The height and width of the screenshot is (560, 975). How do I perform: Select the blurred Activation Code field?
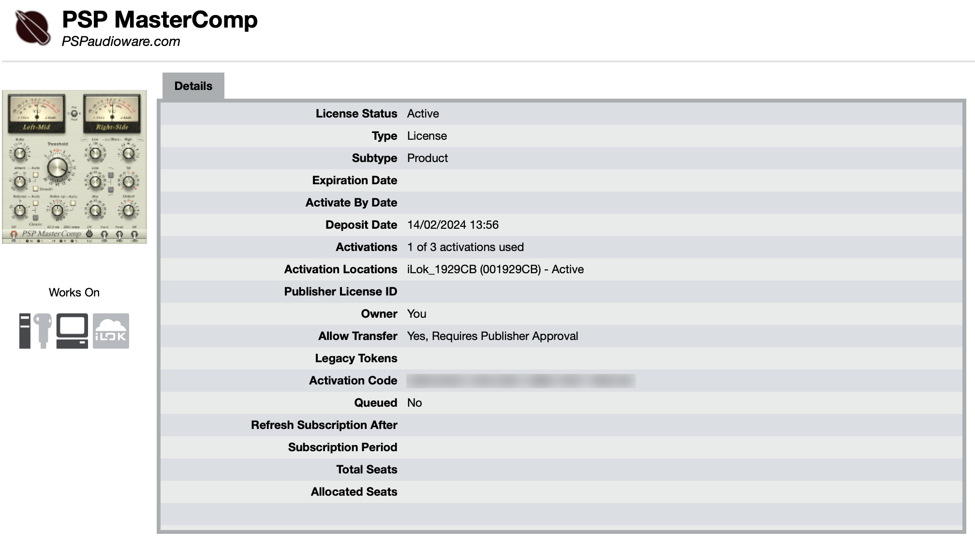pos(521,381)
